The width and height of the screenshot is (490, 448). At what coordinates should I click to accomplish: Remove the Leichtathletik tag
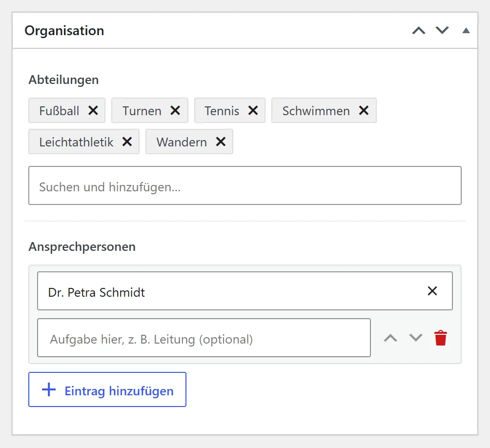pyautogui.click(x=127, y=142)
